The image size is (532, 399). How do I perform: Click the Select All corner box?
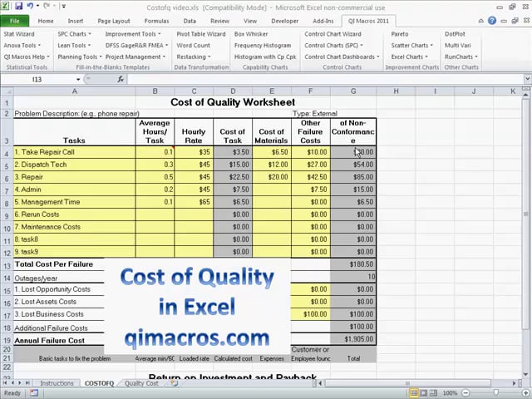click(7, 91)
